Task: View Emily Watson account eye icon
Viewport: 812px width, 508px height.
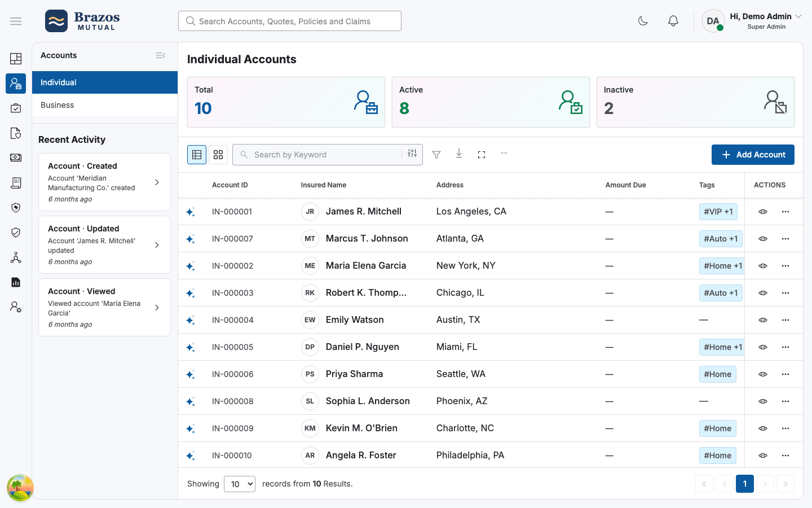Action: point(763,320)
